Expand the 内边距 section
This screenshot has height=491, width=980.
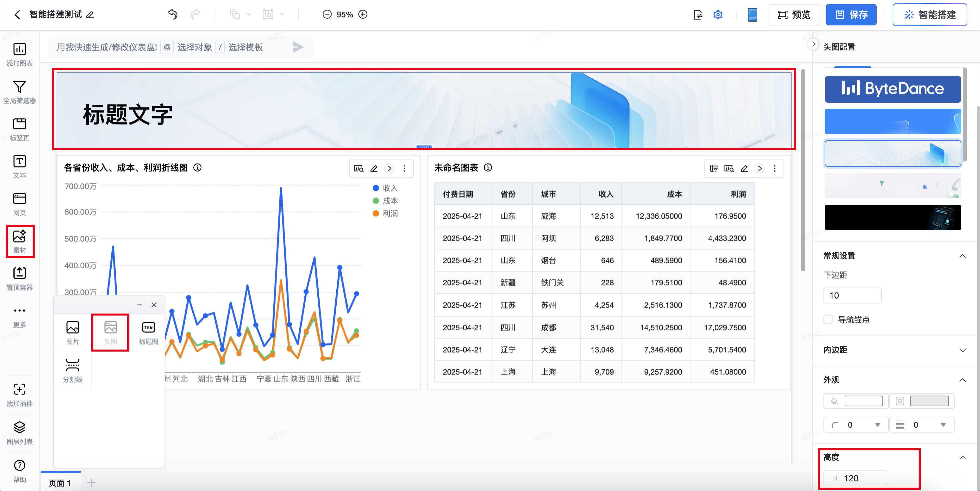962,350
